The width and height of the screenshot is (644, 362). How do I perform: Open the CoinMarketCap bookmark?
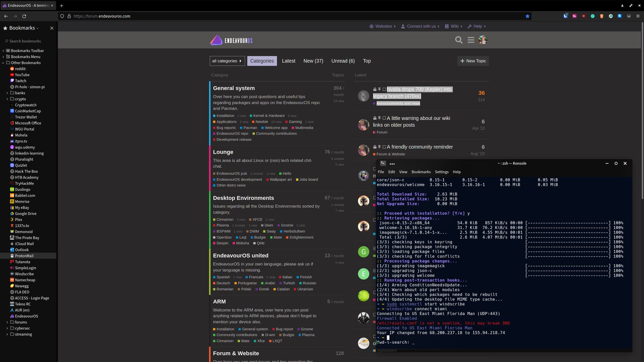[x=28, y=111]
